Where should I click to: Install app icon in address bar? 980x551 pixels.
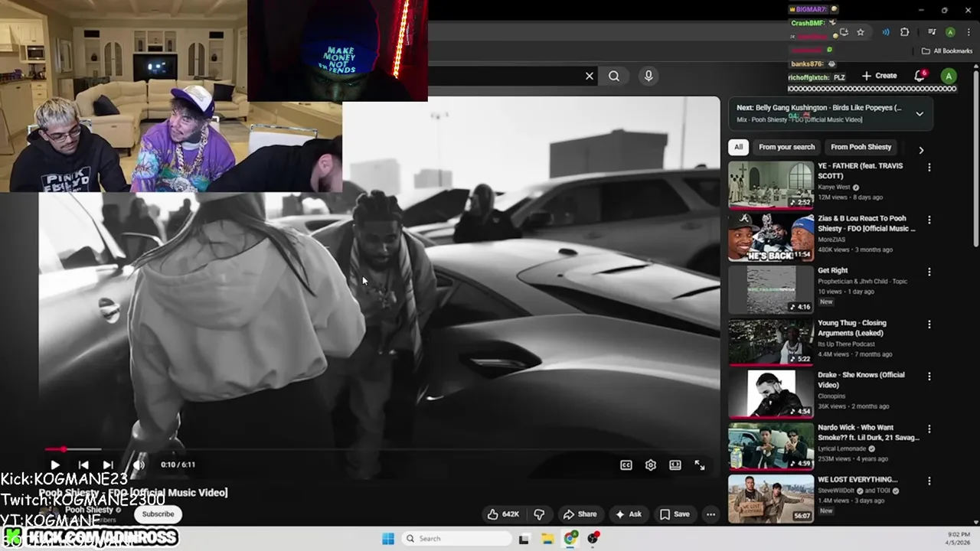tap(844, 32)
